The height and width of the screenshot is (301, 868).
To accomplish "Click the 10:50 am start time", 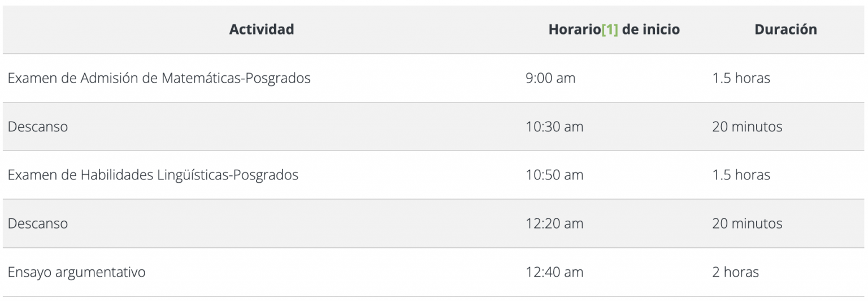I will click(554, 175).
